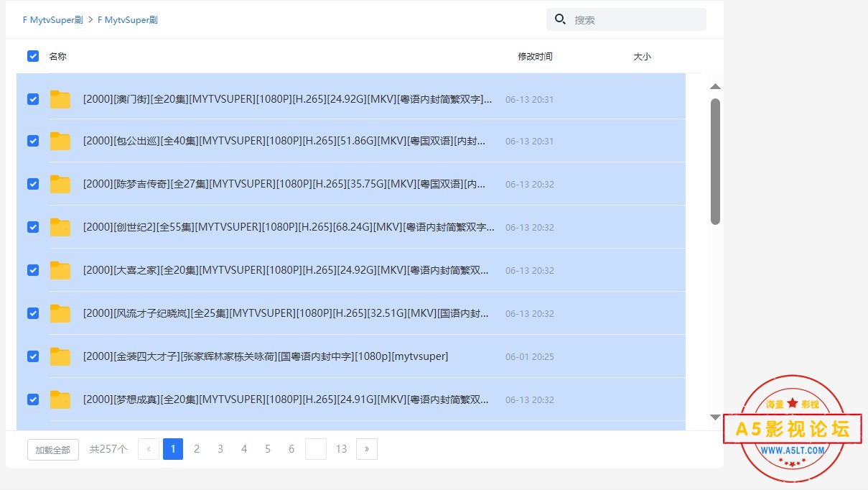This screenshot has height=490, width=868.
Task: Jump to last page 13
Action: 341,449
